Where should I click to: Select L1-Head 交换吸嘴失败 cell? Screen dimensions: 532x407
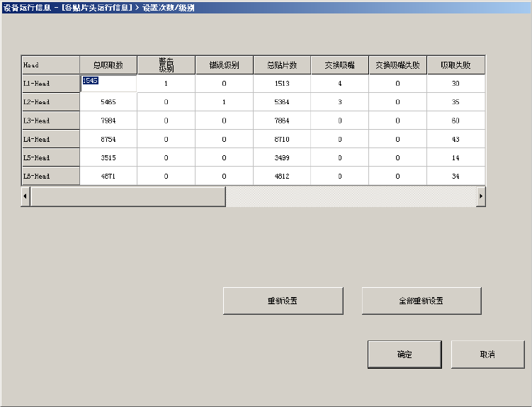click(x=397, y=84)
